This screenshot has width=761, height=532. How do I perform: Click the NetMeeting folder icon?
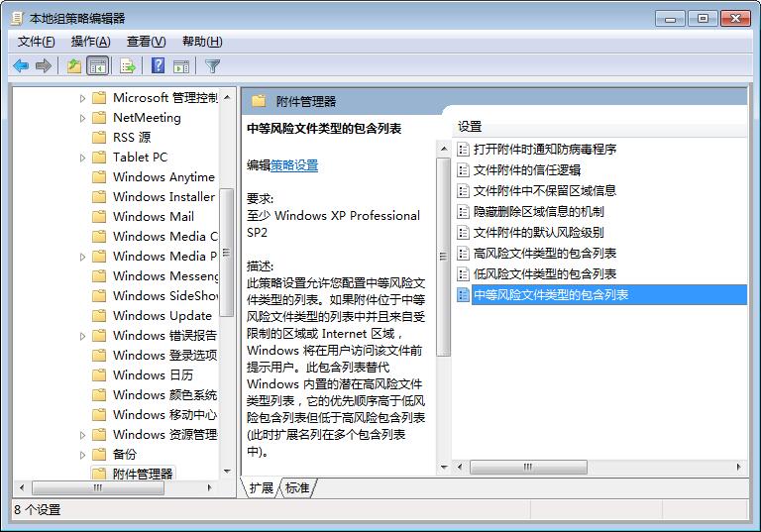point(99,118)
